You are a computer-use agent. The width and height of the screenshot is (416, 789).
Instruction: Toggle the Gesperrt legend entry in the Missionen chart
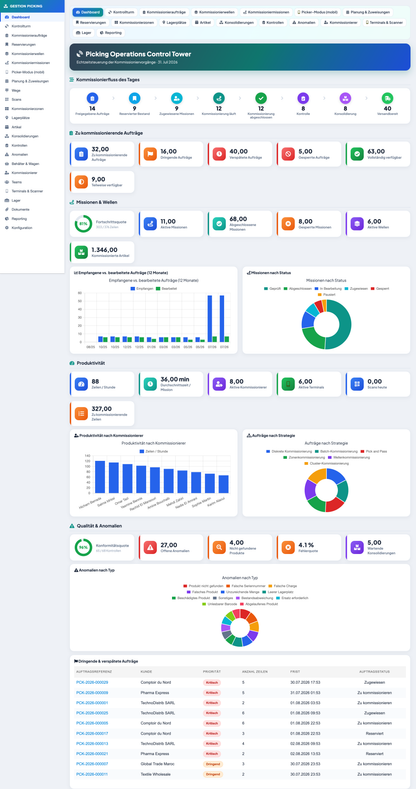pos(379,288)
